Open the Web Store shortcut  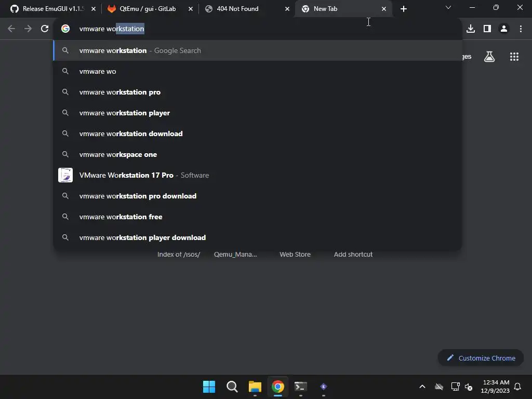[295, 254]
